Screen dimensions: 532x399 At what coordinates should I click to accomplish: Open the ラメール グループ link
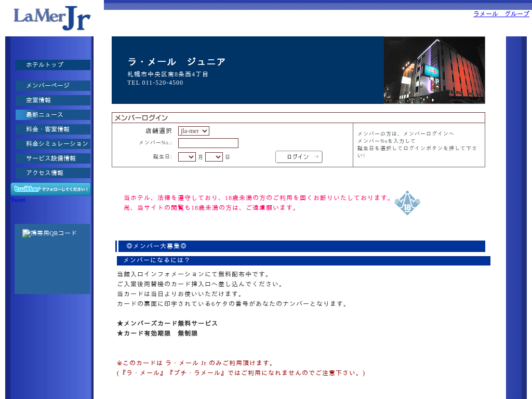click(x=501, y=14)
